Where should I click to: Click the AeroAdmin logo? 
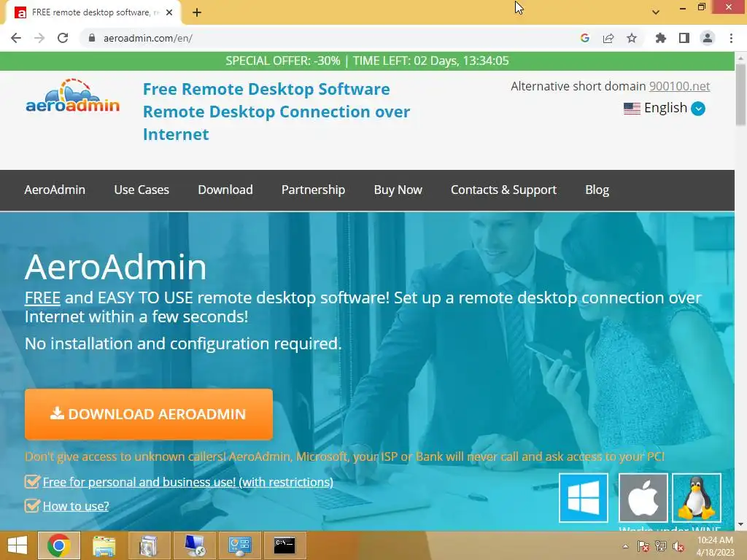pyautogui.click(x=72, y=96)
